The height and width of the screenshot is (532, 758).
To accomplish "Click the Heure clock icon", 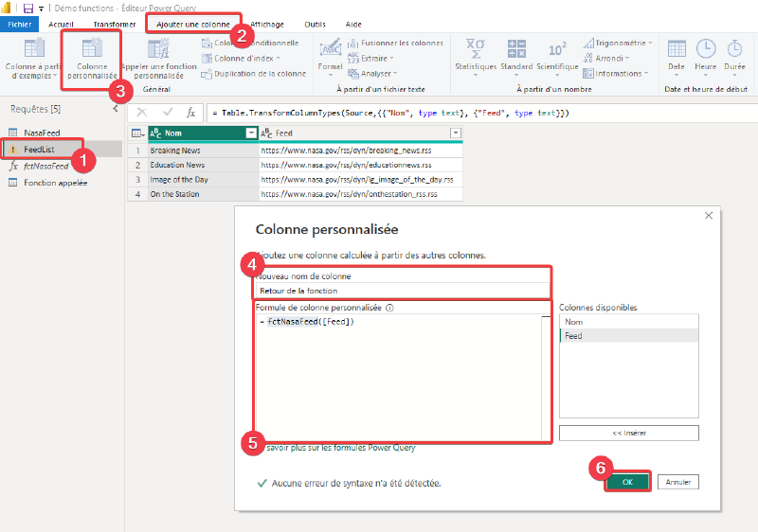I will (706, 49).
